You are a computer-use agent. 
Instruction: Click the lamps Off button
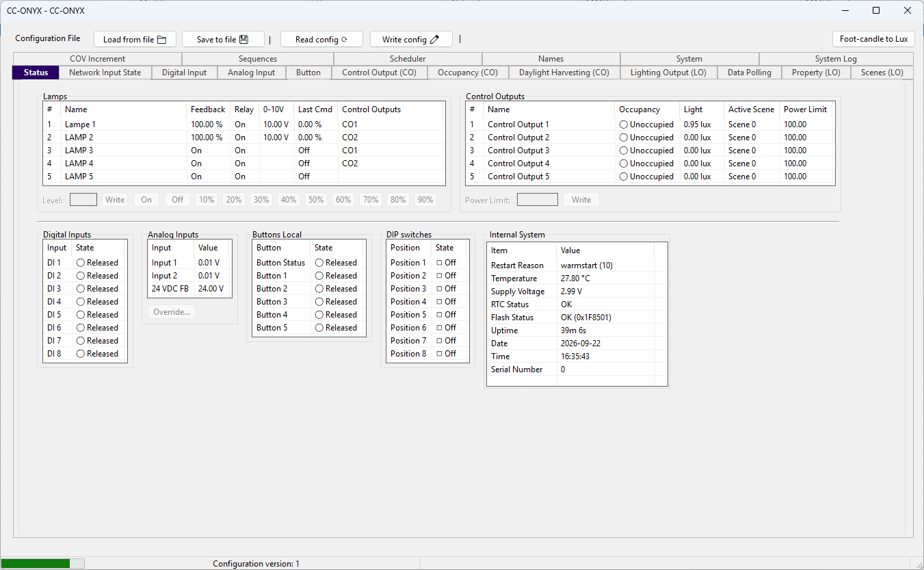[x=178, y=200]
